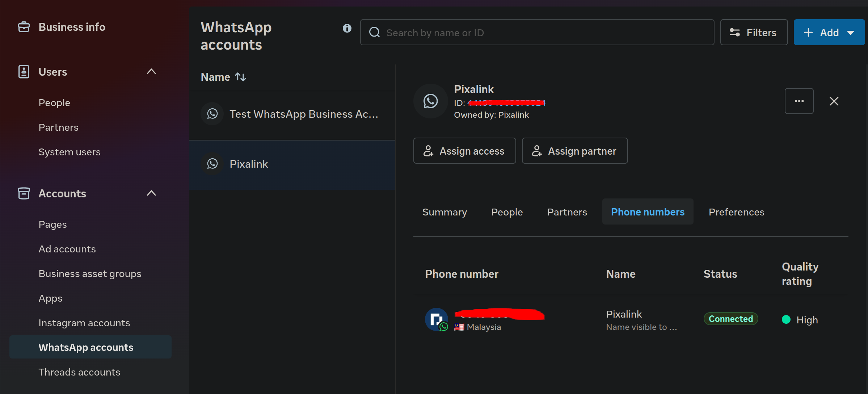Open the Add dropdown button

829,32
